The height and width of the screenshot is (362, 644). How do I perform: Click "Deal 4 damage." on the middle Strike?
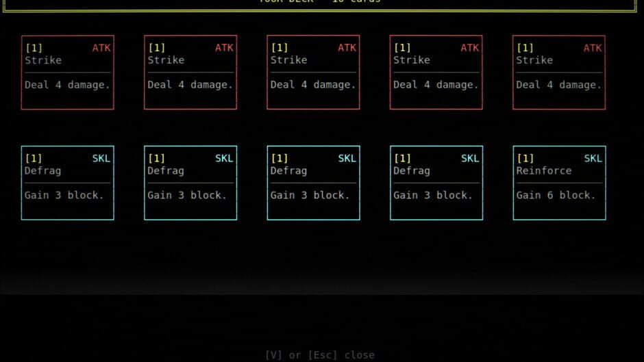313,85
